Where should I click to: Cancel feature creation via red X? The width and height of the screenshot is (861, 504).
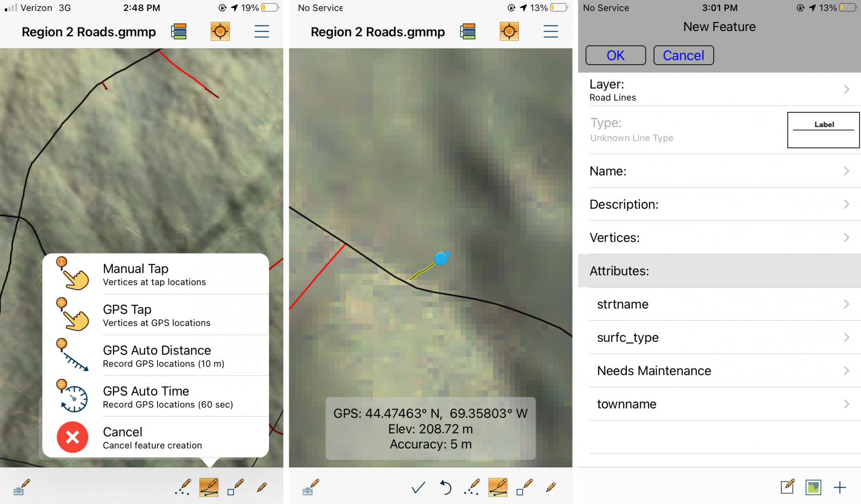point(73,437)
